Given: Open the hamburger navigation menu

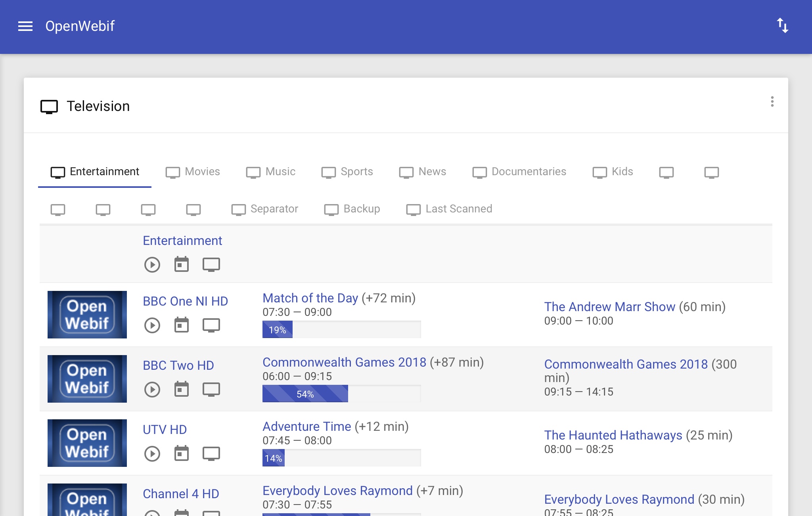Looking at the screenshot, I should [x=25, y=26].
